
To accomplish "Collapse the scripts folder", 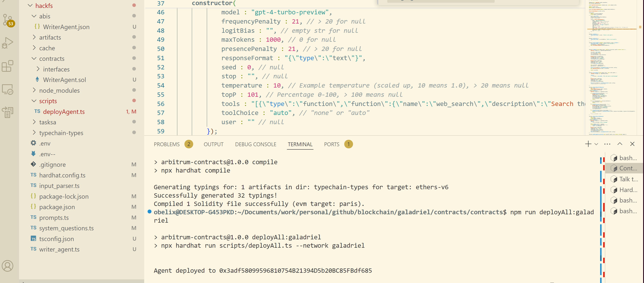I will click(x=34, y=101).
